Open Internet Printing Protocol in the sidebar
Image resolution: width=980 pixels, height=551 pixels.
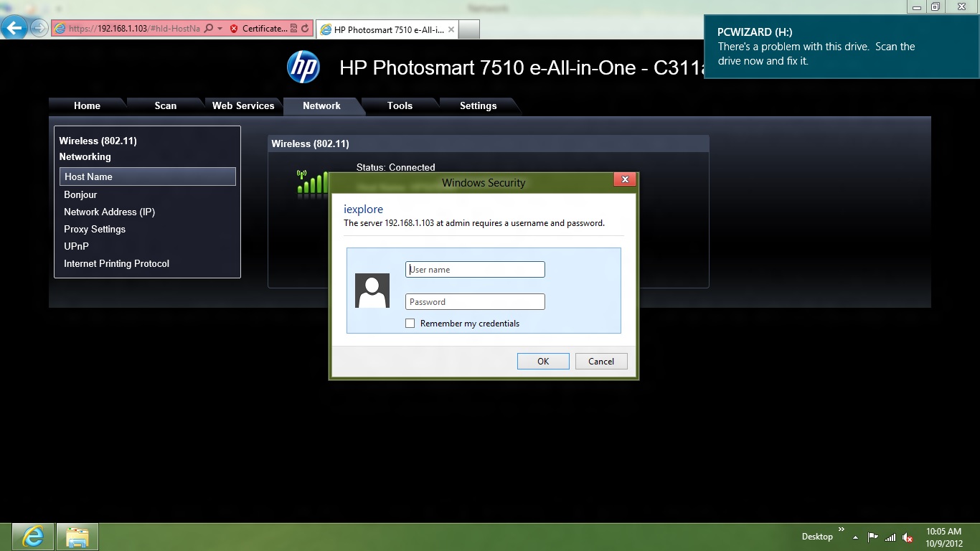[x=116, y=263]
